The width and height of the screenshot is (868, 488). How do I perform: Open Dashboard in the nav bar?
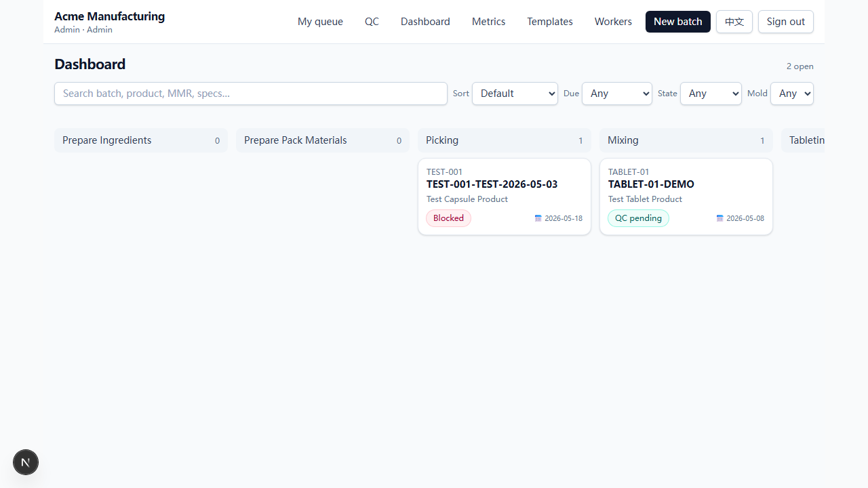[425, 22]
